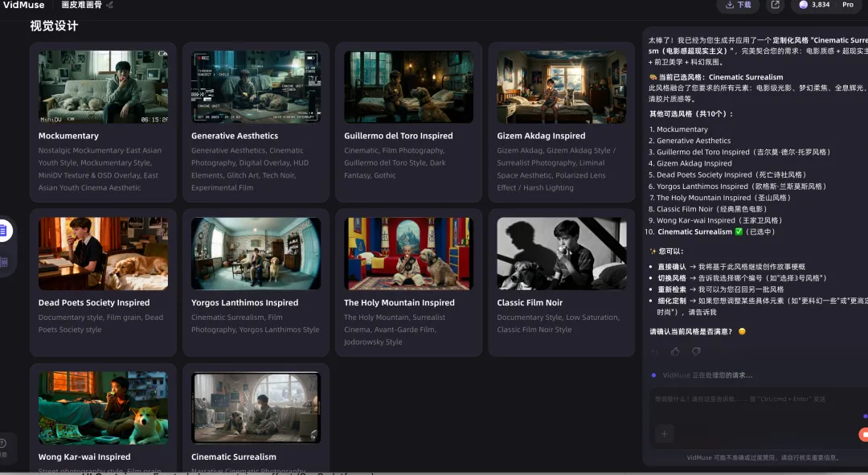Click the Cinematic Surrealism card title
Screen dimensions: 868x475
234,457
